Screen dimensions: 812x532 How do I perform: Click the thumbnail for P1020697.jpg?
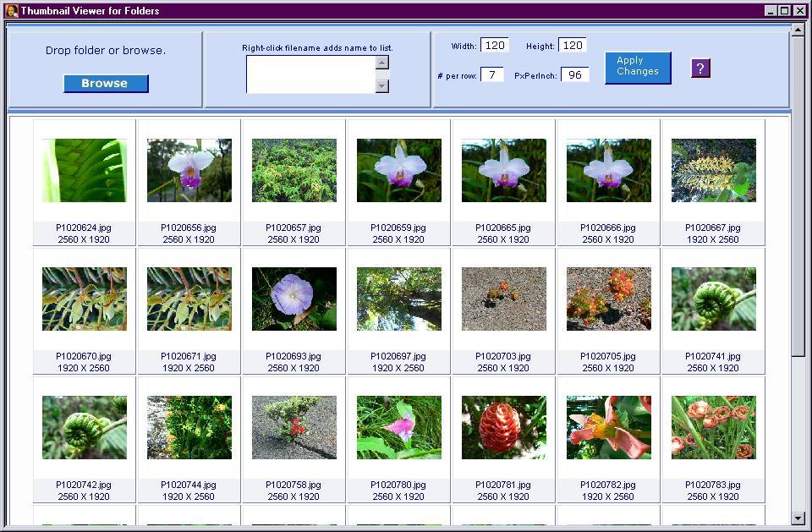(399, 299)
